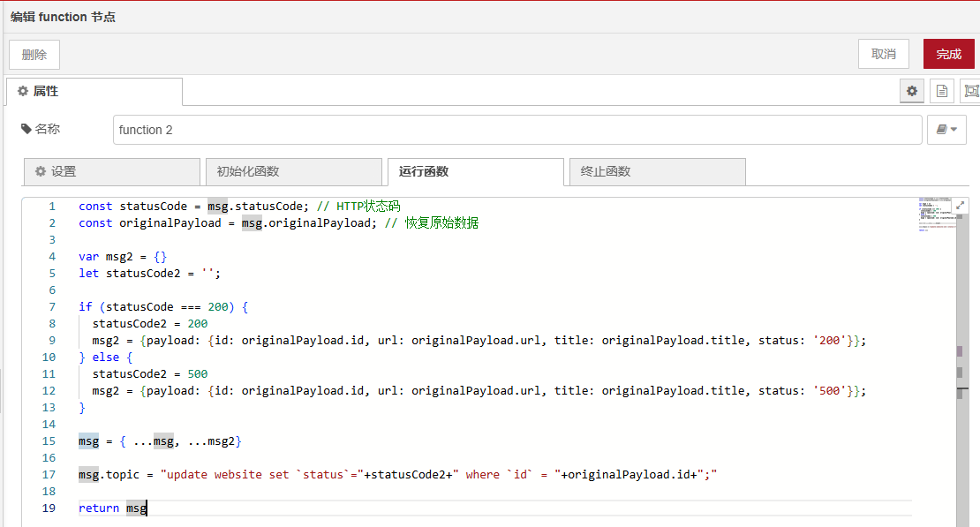Screen dimensions: 980x527
Task: Click the code minimap preview
Action: tap(934, 218)
